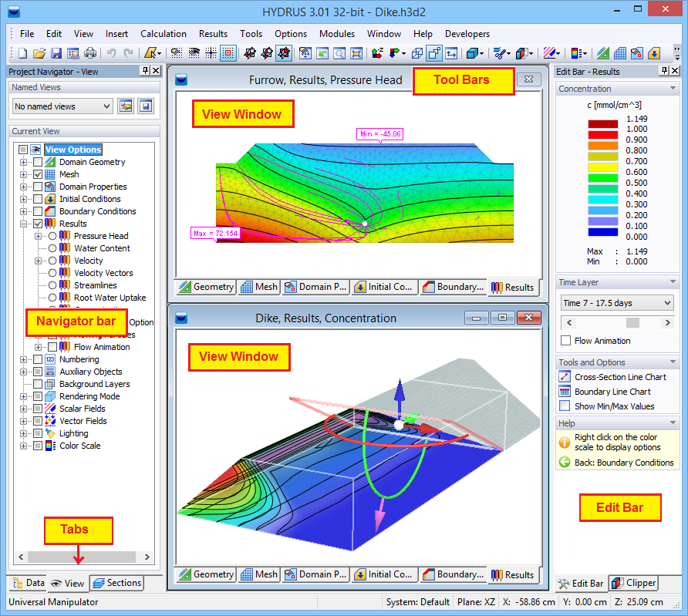Click the Geometry triangle icon in toolbar
Image resolution: width=688 pixels, height=616 pixels.
point(603,53)
